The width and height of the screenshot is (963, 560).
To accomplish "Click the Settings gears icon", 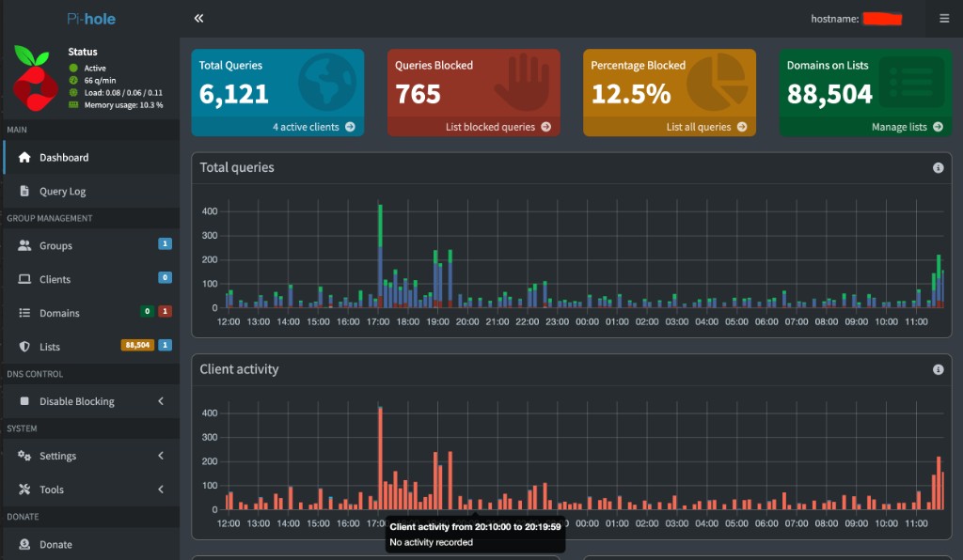I will point(24,456).
